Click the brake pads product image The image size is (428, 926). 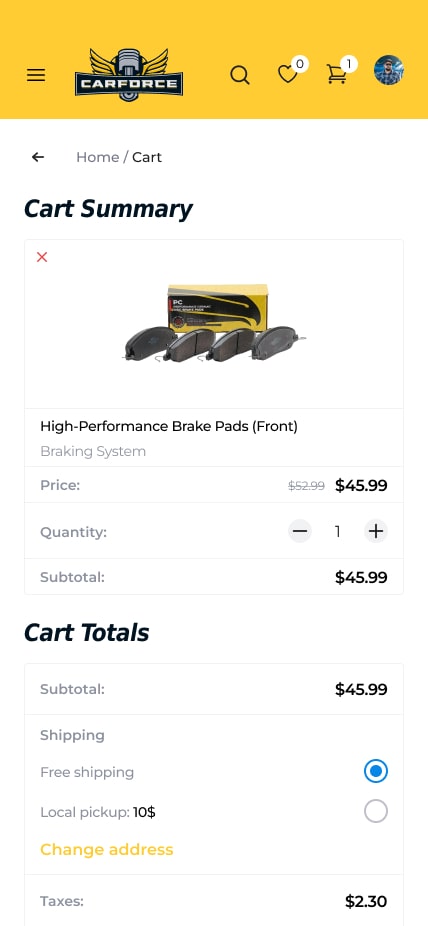[x=214, y=324]
